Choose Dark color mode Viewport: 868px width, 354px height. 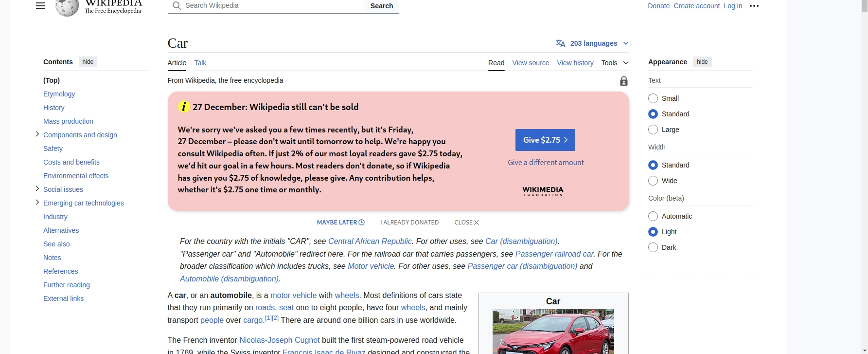point(653,247)
